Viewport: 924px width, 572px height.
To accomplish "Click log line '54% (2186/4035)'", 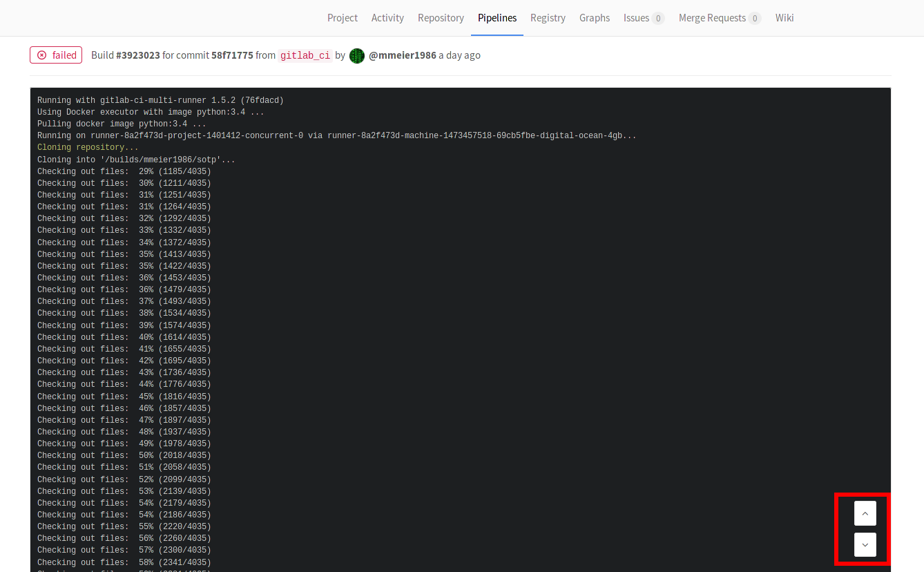I will pos(124,515).
